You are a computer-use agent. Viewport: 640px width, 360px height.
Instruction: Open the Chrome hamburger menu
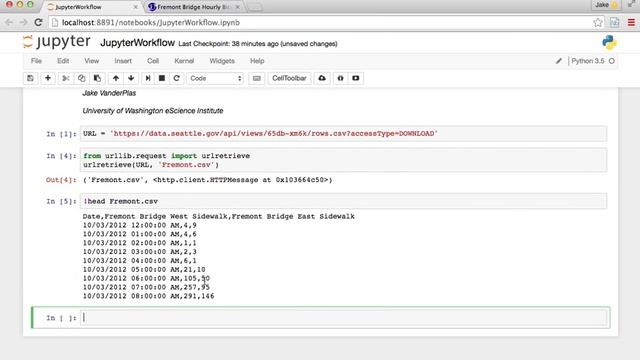tap(631, 22)
